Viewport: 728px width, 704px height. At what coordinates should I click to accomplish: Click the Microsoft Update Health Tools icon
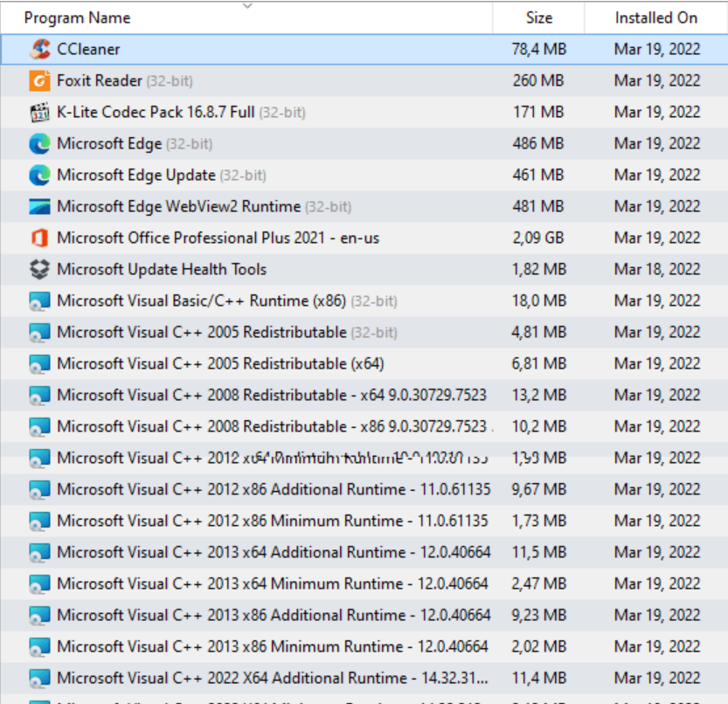(39, 270)
